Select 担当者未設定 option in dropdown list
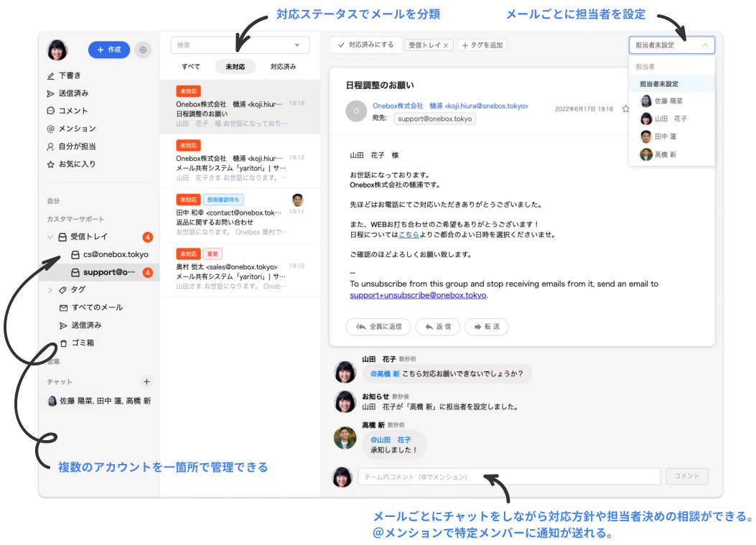 (671, 84)
